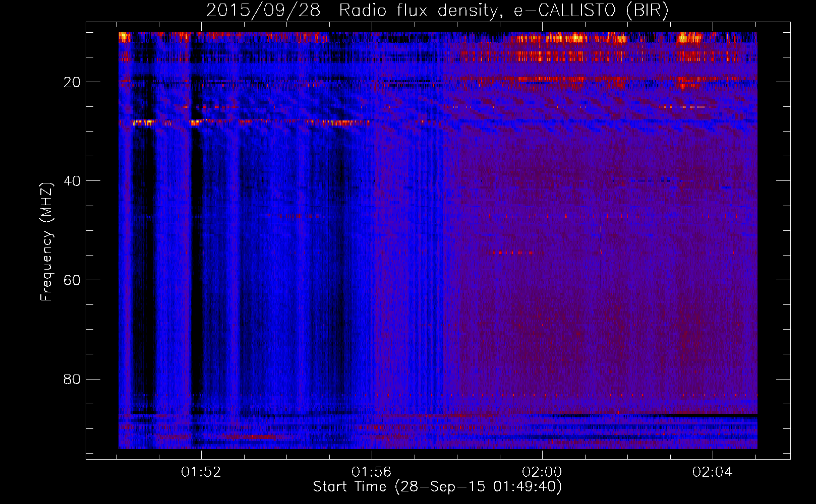Click the '80' frequency tick label

tap(72, 379)
